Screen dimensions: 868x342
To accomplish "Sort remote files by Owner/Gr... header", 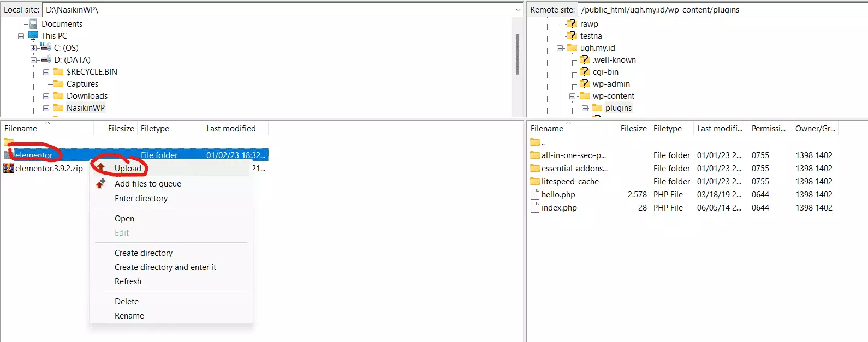I will pos(815,129).
